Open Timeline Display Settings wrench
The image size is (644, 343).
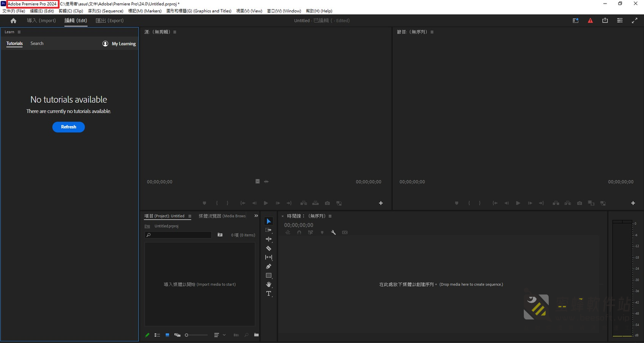tap(333, 232)
